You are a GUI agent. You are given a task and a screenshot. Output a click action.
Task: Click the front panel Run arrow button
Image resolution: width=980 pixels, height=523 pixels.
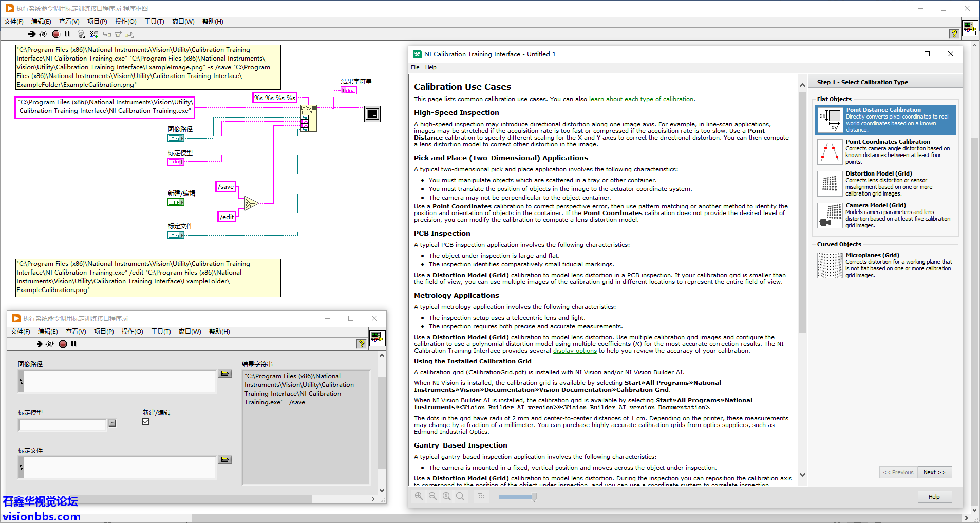pos(39,344)
